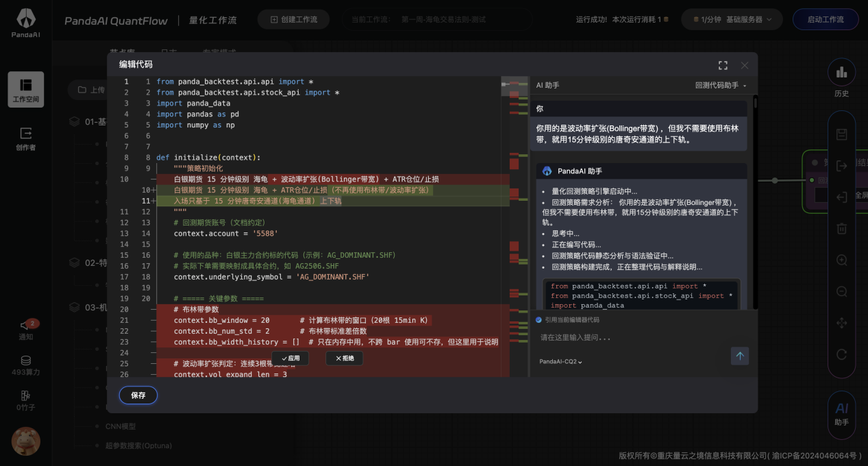868x466 pixels.
Task: Click the save icon in the canvas toolbar
Action: point(842,134)
